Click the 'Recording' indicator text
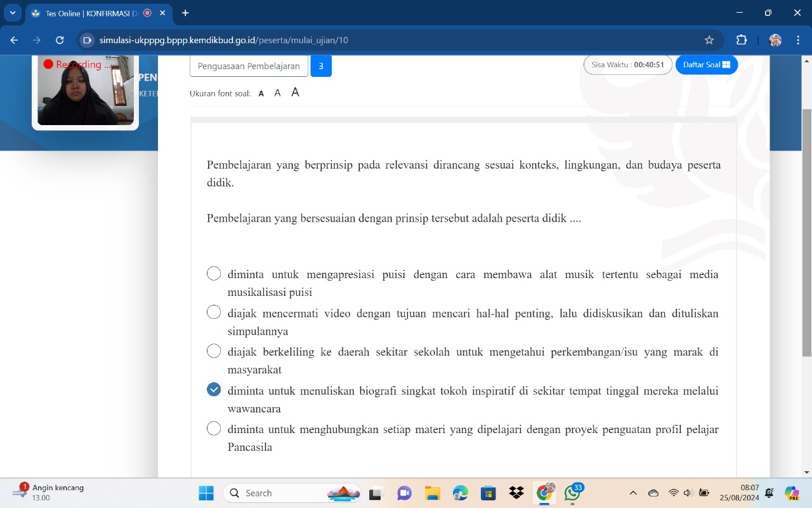Screen dimensions: 812x508 [x=83, y=64]
